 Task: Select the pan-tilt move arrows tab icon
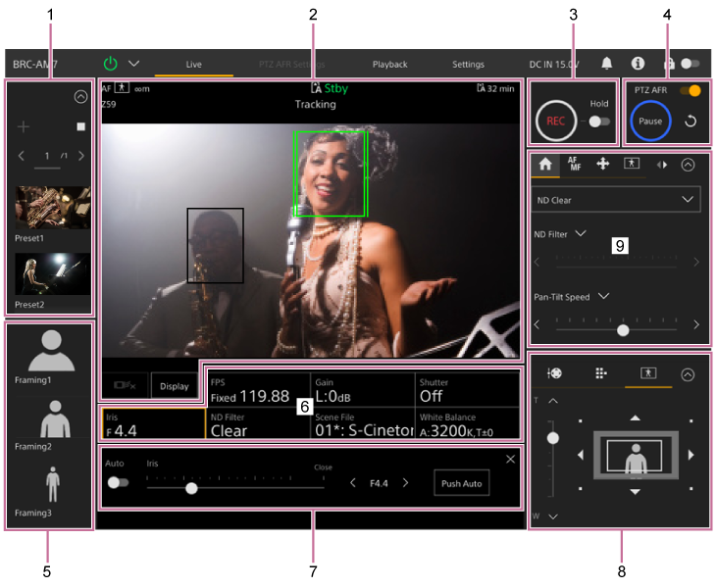click(602, 165)
